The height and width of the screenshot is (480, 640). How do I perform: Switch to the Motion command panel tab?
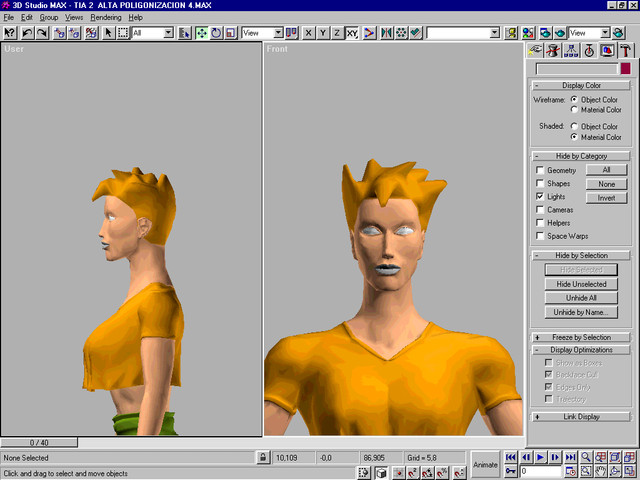click(589, 51)
